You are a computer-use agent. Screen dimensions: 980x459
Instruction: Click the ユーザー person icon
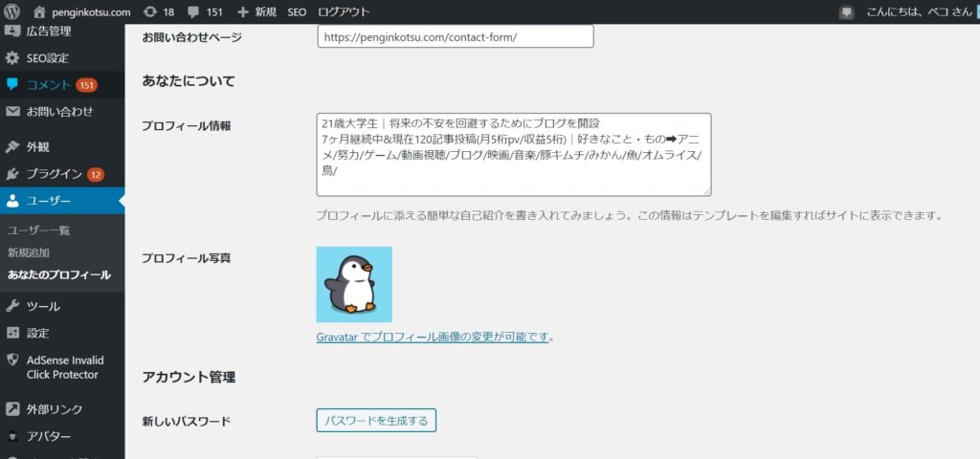(x=11, y=201)
